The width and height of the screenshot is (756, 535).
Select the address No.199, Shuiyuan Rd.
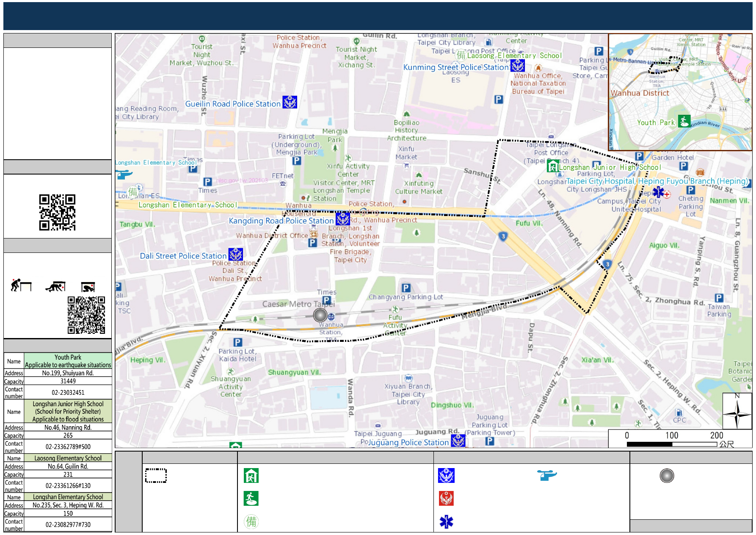[68, 373]
